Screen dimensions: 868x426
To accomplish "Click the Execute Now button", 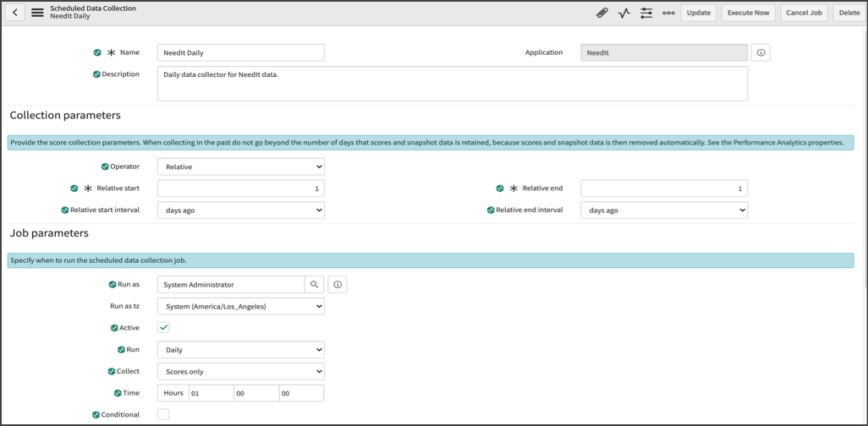I will (x=749, y=13).
